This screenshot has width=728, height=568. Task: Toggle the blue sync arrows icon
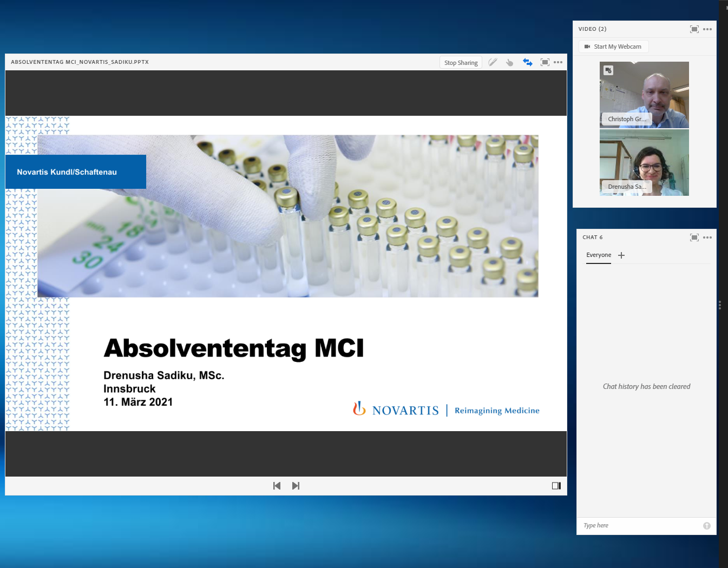coord(528,62)
